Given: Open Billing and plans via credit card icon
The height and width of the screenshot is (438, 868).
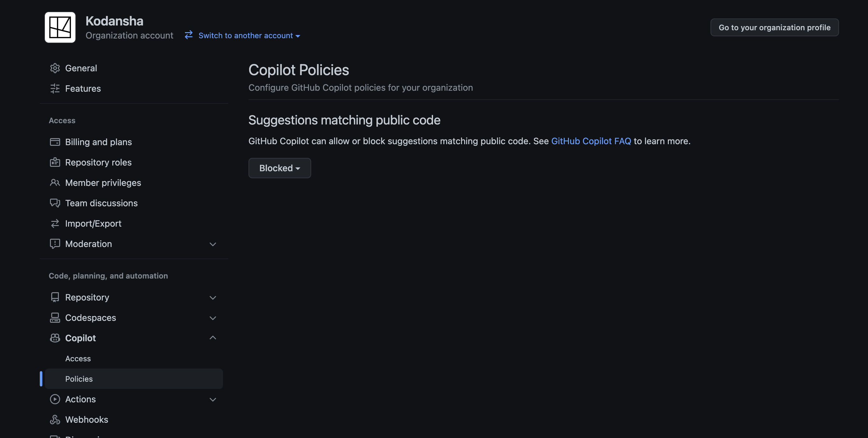Looking at the screenshot, I should [55, 142].
